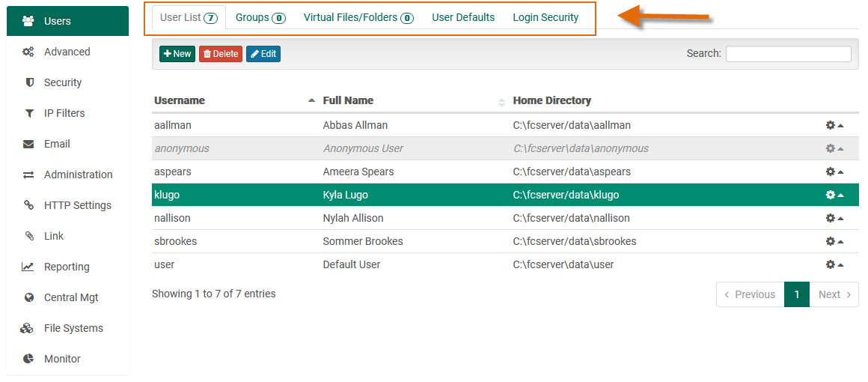Click the Monitor pie chart icon
Image resolution: width=868 pixels, height=382 pixels.
click(x=28, y=359)
